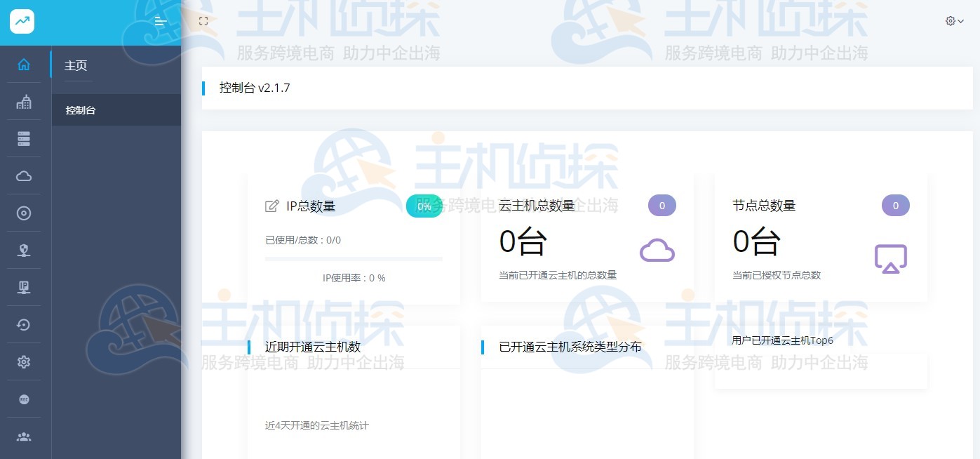
Task: Select the home icon in the sidebar
Action: [23, 64]
